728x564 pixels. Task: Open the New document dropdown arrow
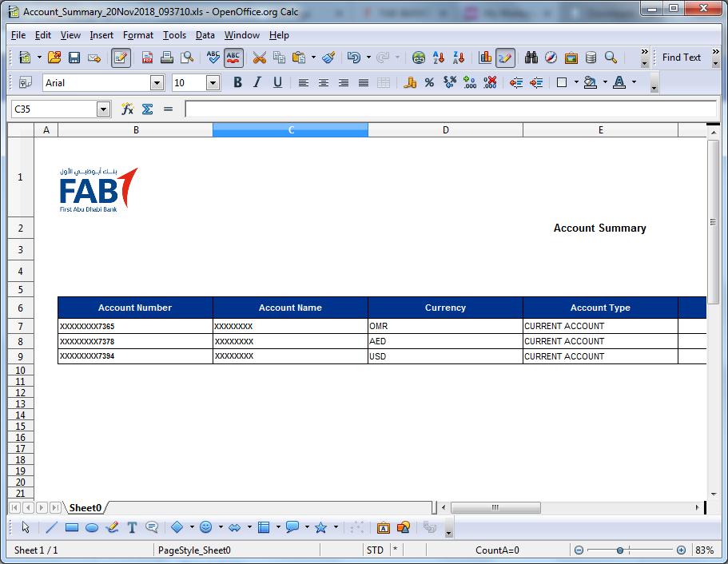[x=39, y=58]
